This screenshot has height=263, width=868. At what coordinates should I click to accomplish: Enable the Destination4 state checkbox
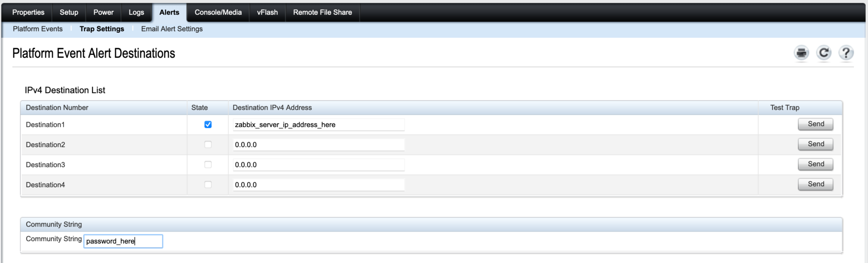(x=208, y=184)
